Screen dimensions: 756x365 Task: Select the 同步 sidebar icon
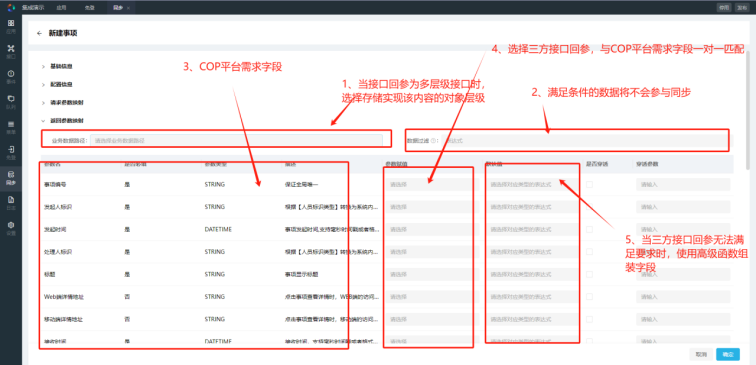11,177
